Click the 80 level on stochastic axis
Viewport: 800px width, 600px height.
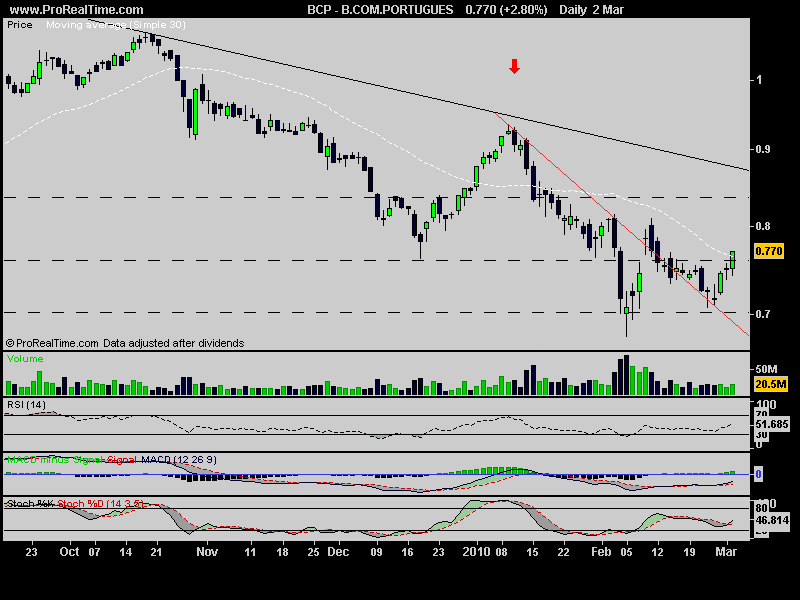761,509
